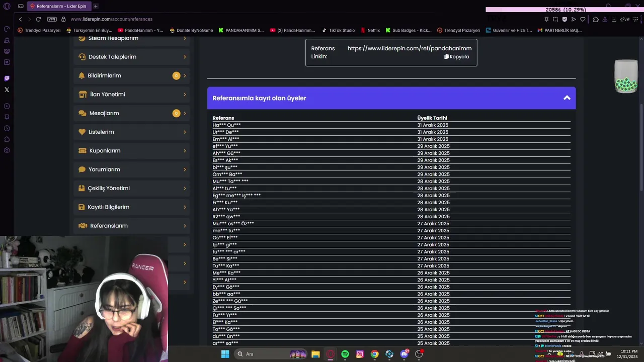Open X in the browser sidebar

coord(7,89)
